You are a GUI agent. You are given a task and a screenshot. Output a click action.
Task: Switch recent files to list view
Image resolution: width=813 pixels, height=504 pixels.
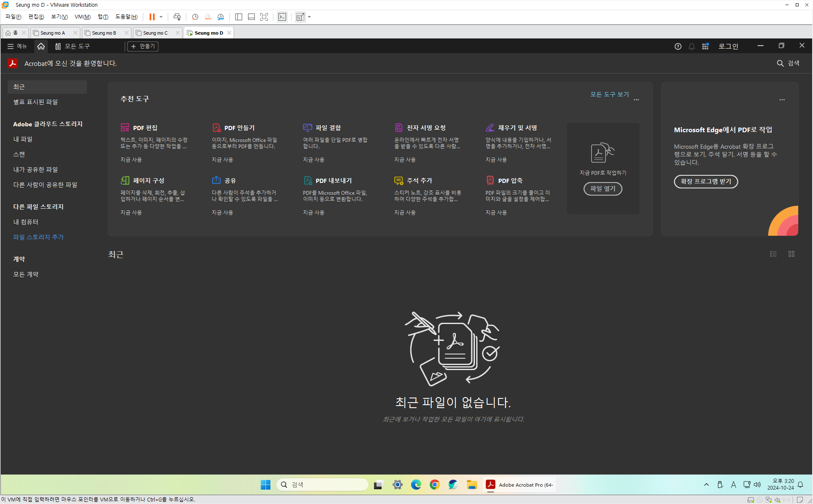point(773,254)
